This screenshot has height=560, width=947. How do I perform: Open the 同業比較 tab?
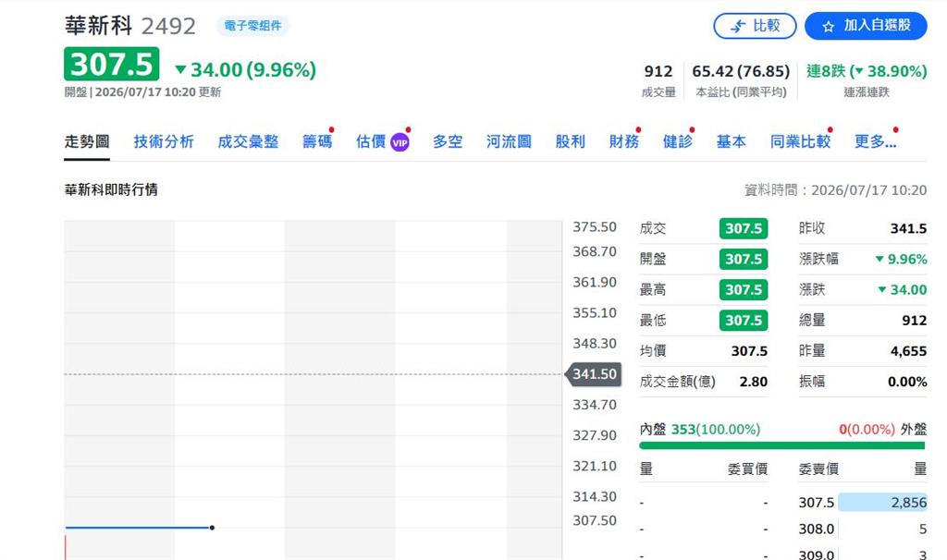(800, 141)
